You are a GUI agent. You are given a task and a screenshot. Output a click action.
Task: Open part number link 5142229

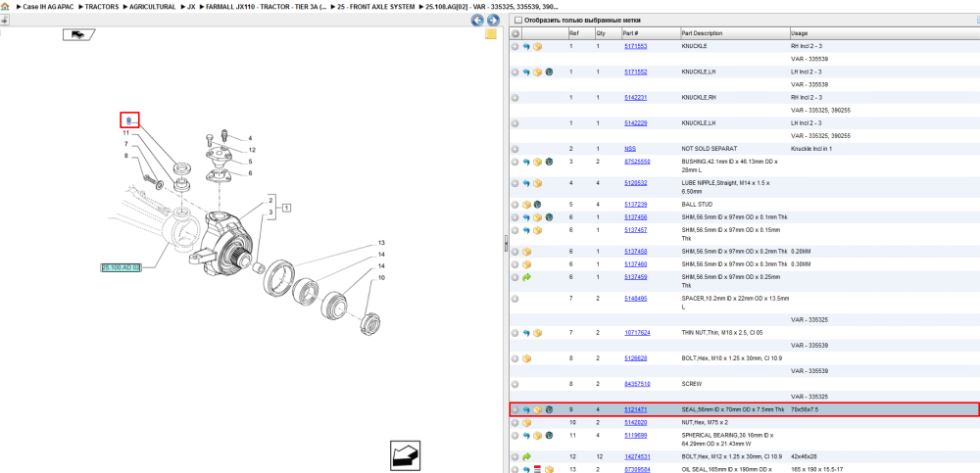click(636, 123)
